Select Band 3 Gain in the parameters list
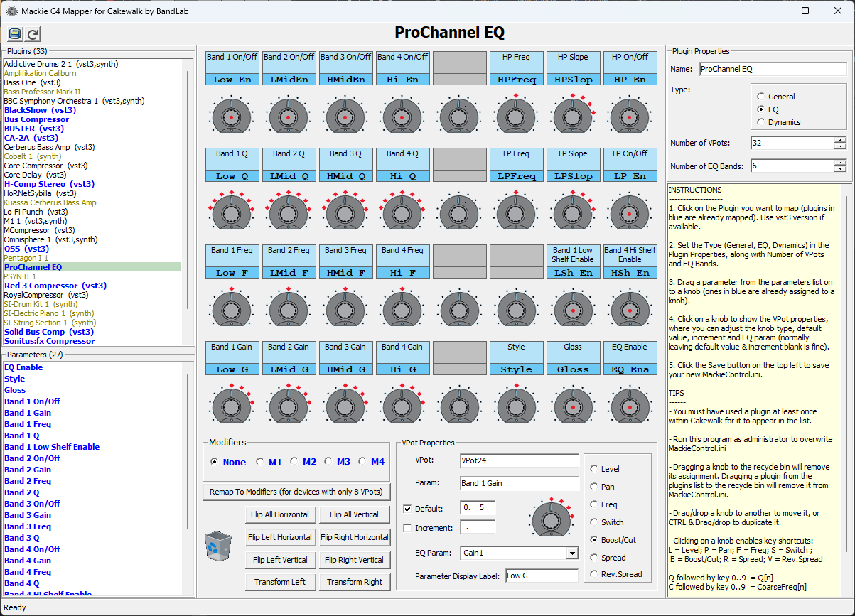Screen dimensions: 855x616 28,515
